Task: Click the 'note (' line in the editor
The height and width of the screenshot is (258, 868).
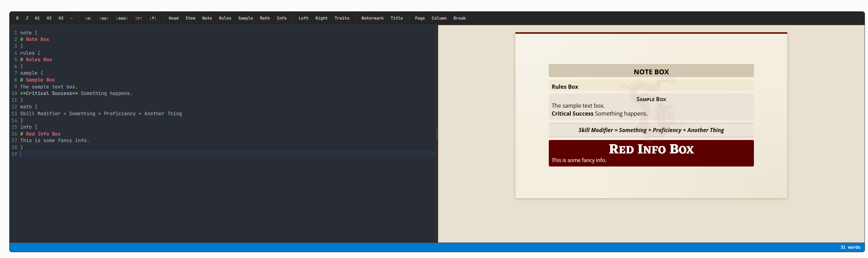Action: click(x=29, y=33)
